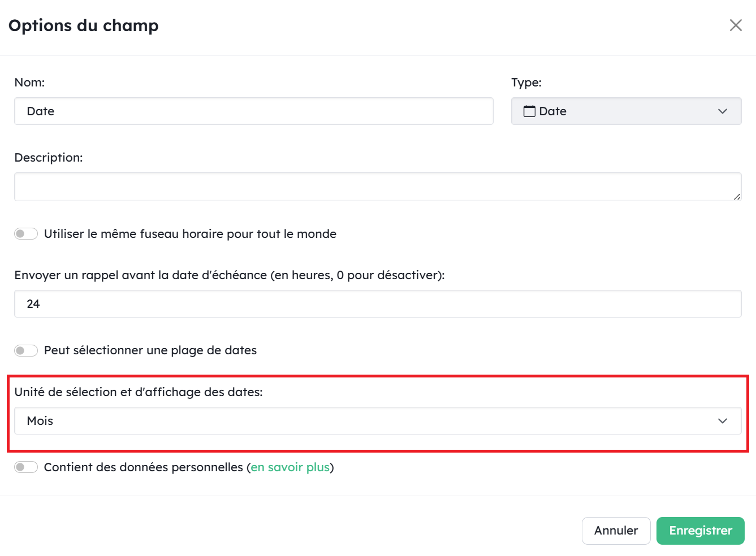The width and height of the screenshot is (756, 556).
Task: Click the Options du champ title
Action: [84, 25]
